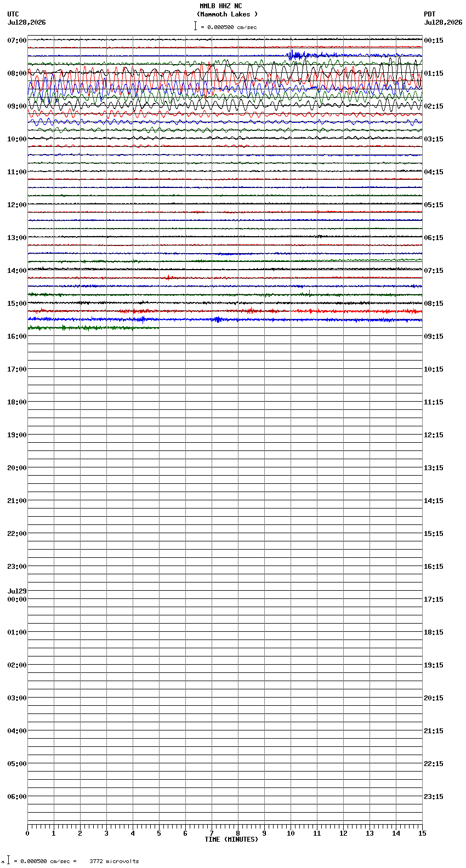This screenshot has height=868, width=466.
Task: Click the 23:15 PDT row label
Action: (x=434, y=797)
